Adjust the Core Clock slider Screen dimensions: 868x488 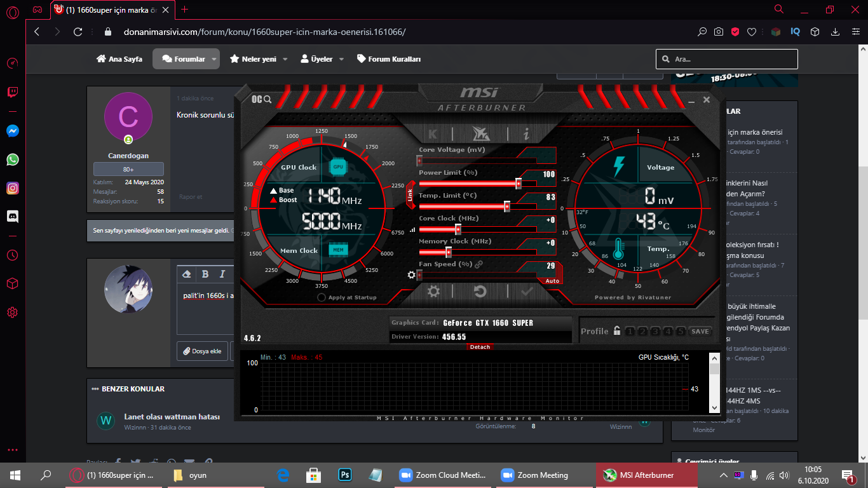click(x=458, y=229)
